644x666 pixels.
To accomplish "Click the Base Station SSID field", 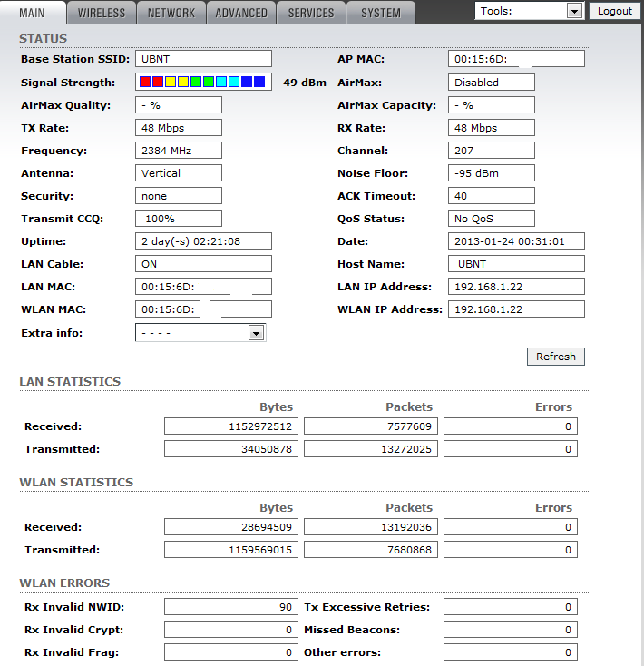I will [x=203, y=59].
